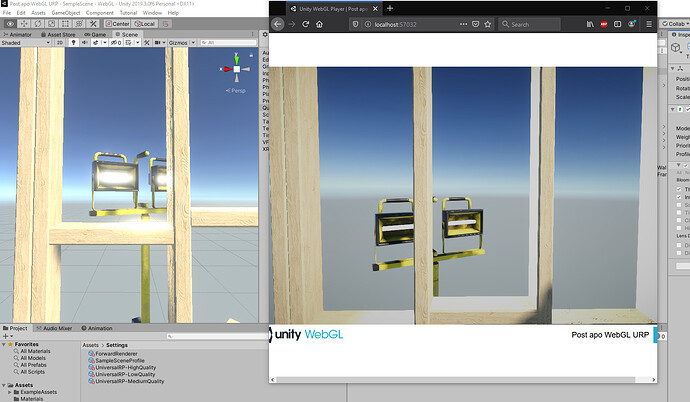Viewport: 690px width, 402px height.
Task: Click the green Y axis of orientation gizmo
Action: click(237, 59)
